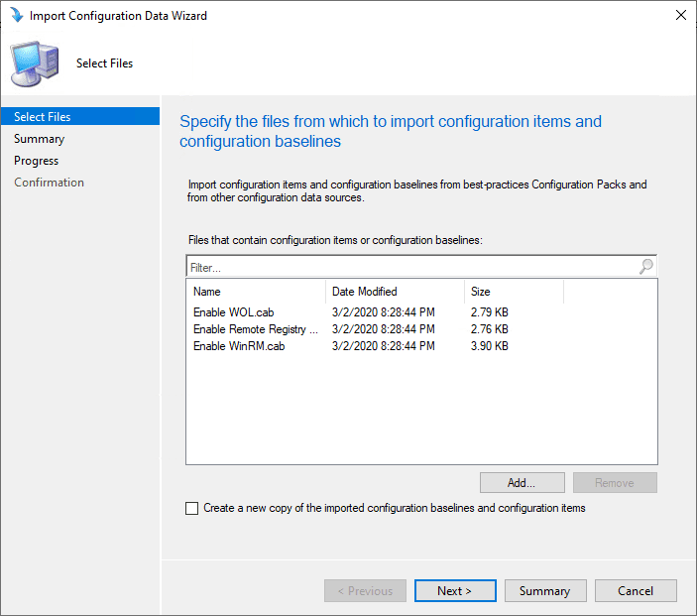Image resolution: width=697 pixels, height=616 pixels.
Task: Cancel the import wizard
Action: pyautogui.click(x=636, y=590)
